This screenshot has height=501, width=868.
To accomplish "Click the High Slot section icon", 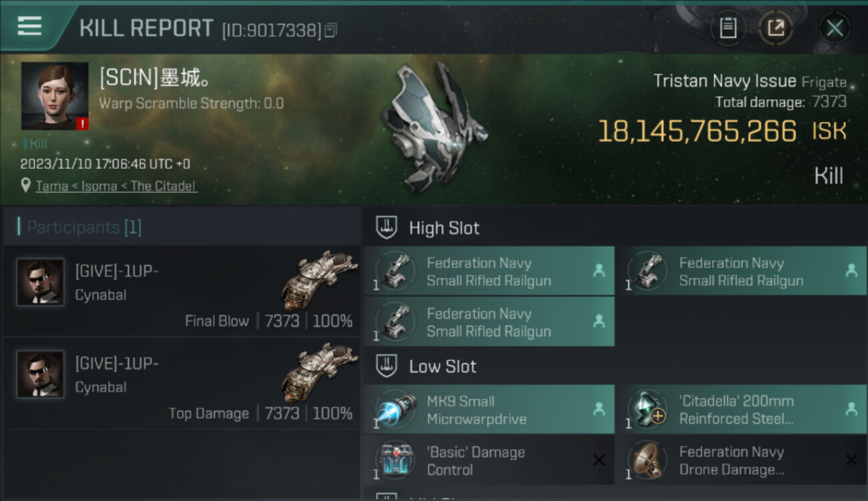I will click(387, 228).
